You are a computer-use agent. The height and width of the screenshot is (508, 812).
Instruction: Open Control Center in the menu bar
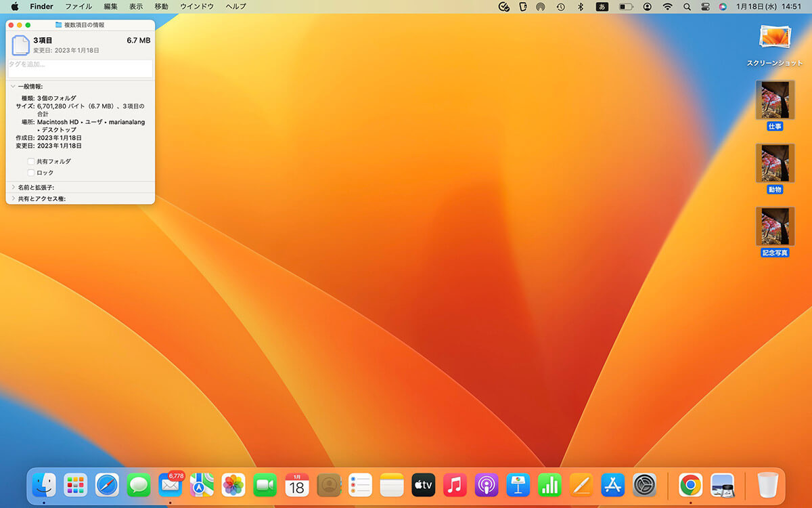pyautogui.click(x=705, y=7)
